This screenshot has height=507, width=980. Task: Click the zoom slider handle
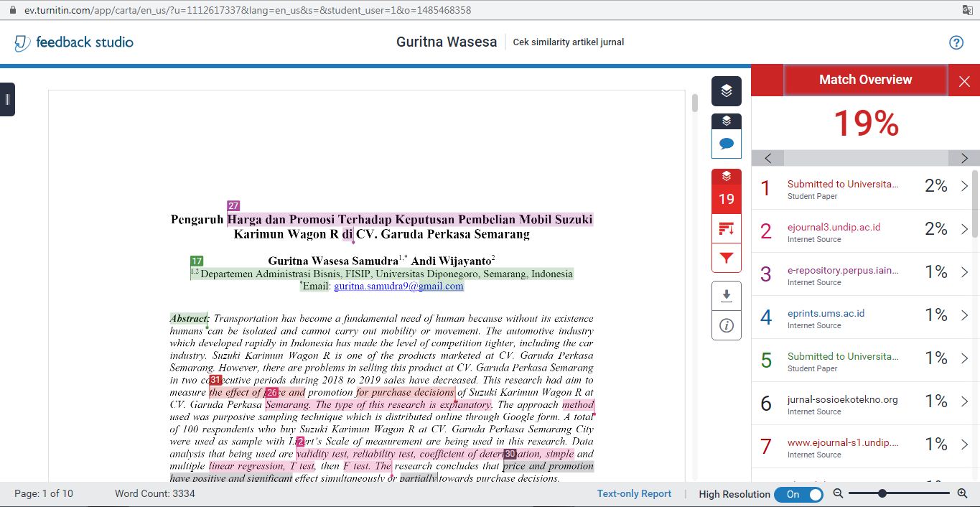pyautogui.click(x=882, y=493)
